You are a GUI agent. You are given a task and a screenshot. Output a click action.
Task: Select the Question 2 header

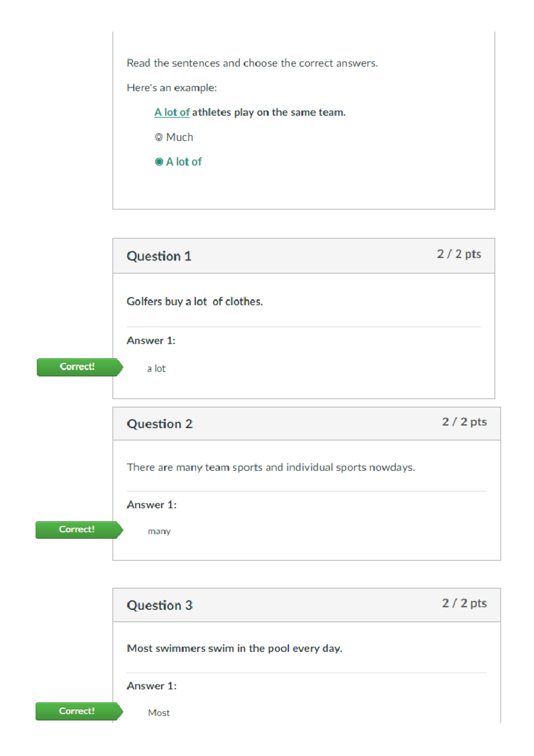pos(159,423)
